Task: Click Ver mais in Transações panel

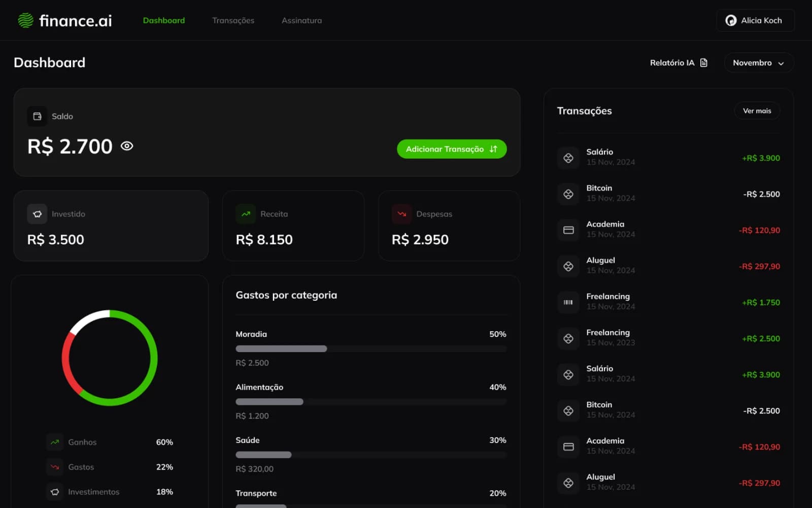Action: (757, 111)
